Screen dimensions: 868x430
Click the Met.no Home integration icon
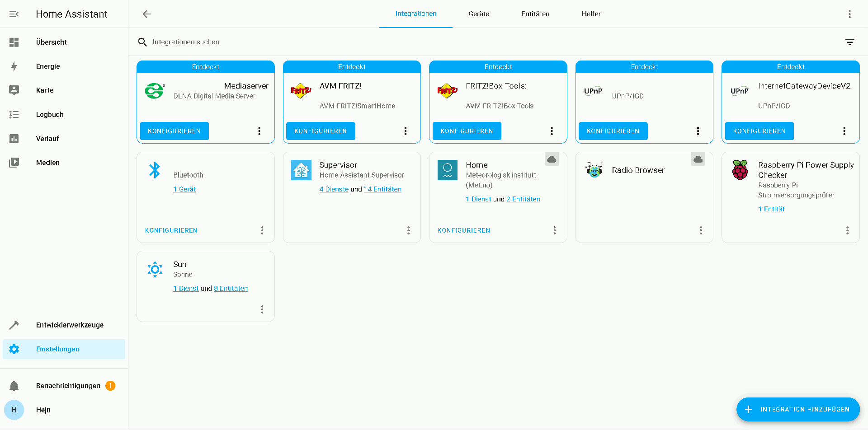click(x=447, y=170)
